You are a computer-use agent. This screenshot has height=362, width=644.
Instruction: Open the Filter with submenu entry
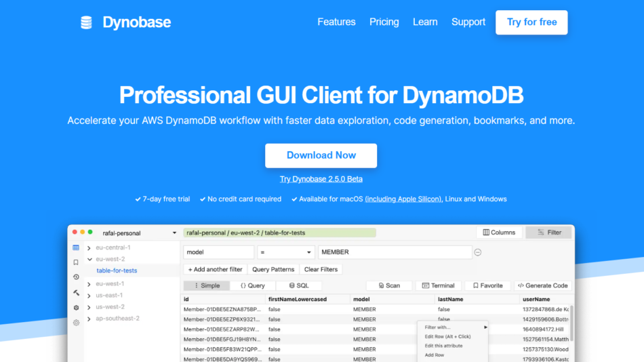[x=453, y=327]
